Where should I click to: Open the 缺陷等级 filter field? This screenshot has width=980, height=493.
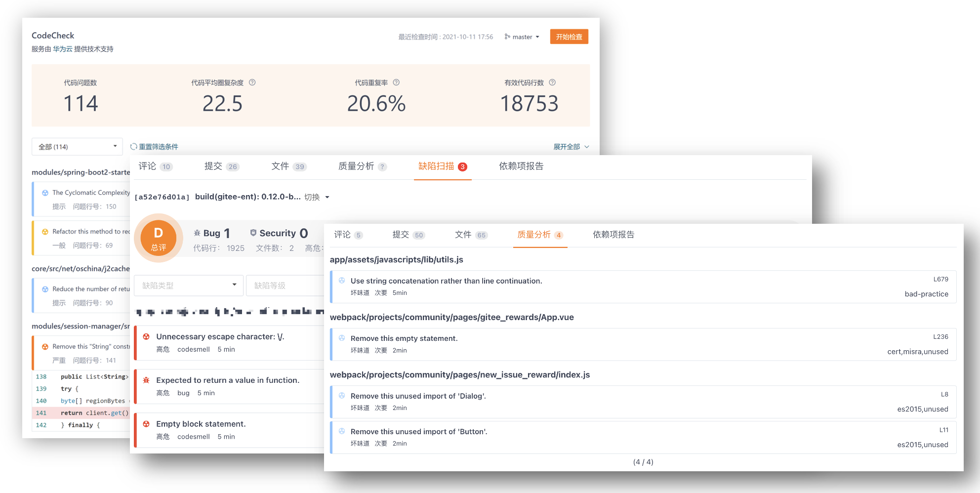286,286
